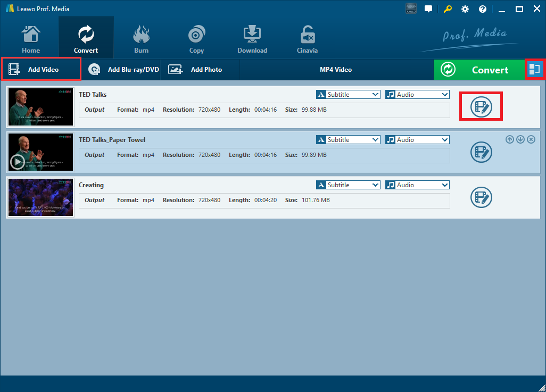
Task: Select the Creating video thumbnail
Action: pos(41,197)
